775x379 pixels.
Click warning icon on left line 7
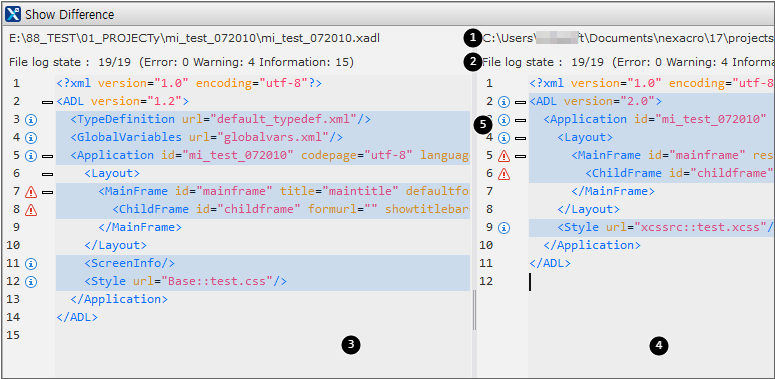pos(31,192)
